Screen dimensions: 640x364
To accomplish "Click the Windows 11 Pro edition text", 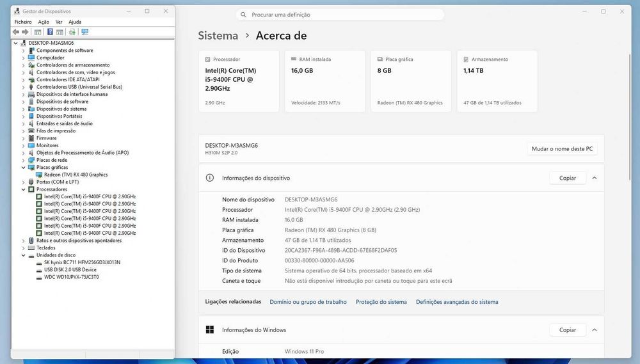I will 304,352.
